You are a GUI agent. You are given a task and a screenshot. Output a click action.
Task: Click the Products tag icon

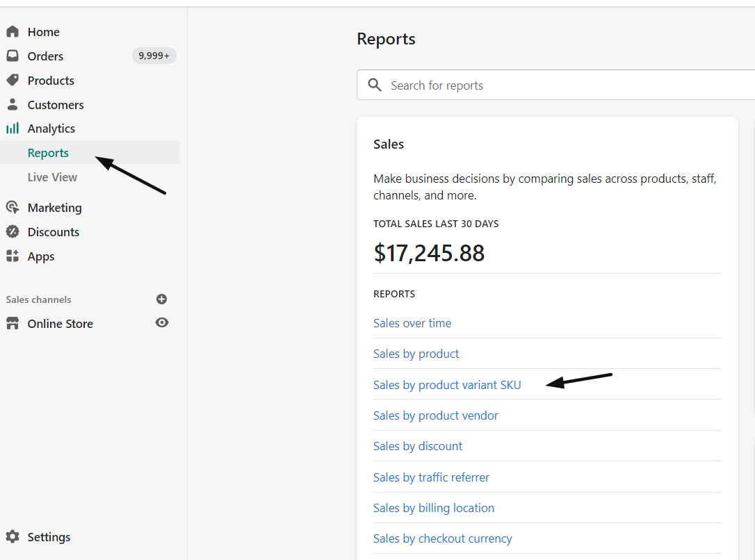pos(13,81)
